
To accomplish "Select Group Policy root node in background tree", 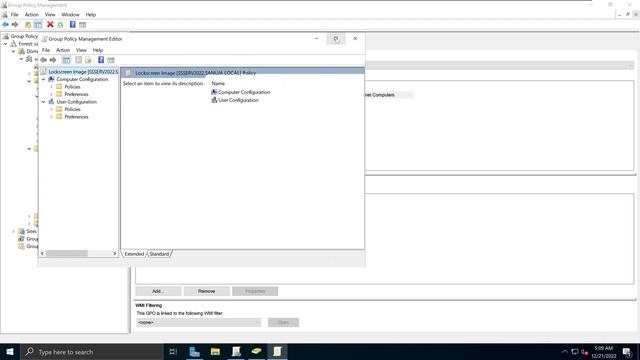I will (x=24, y=36).
